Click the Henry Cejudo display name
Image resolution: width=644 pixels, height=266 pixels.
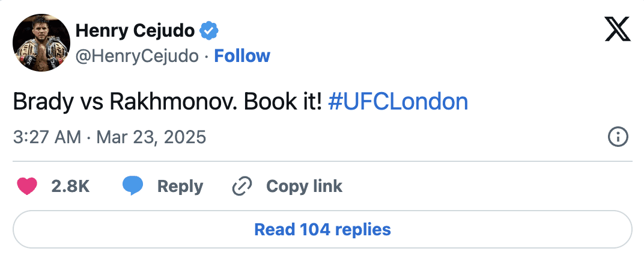click(x=135, y=31)
